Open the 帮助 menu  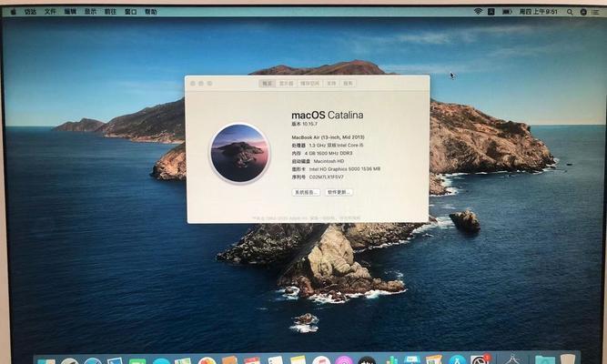[x=151, y=12]
